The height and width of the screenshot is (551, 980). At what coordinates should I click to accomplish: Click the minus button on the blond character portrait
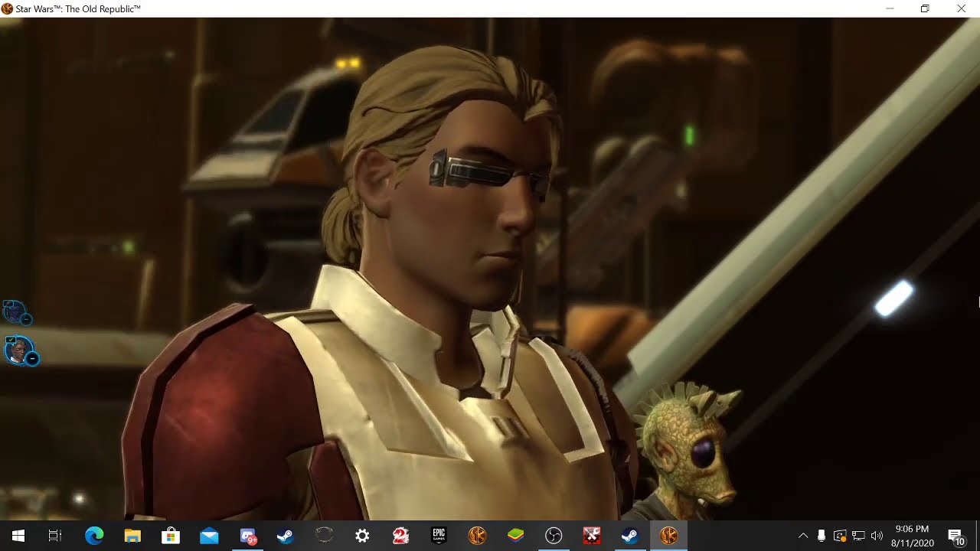32,358
